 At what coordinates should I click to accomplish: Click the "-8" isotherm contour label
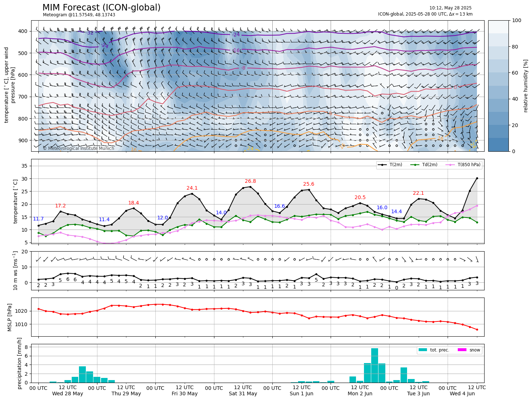click(243, 68)
